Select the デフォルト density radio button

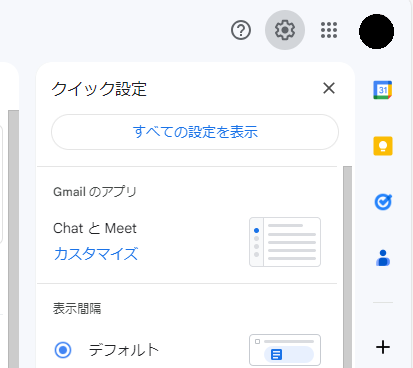(x=63, y=350)
